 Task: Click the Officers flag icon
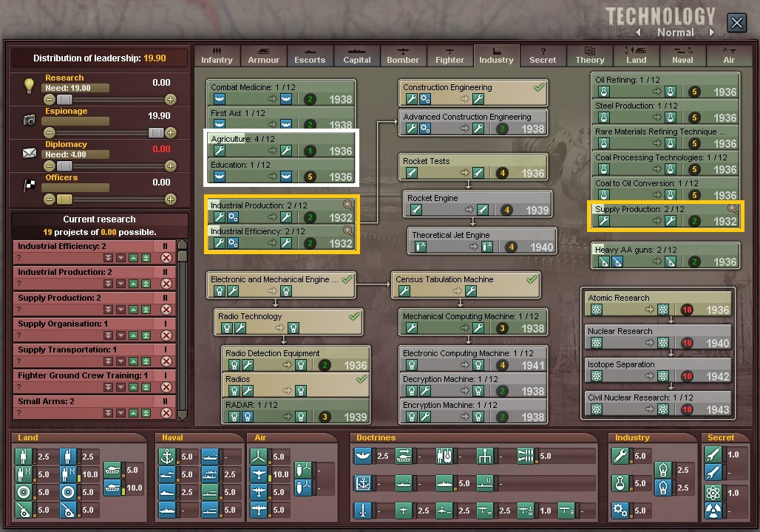pos(30,185)
